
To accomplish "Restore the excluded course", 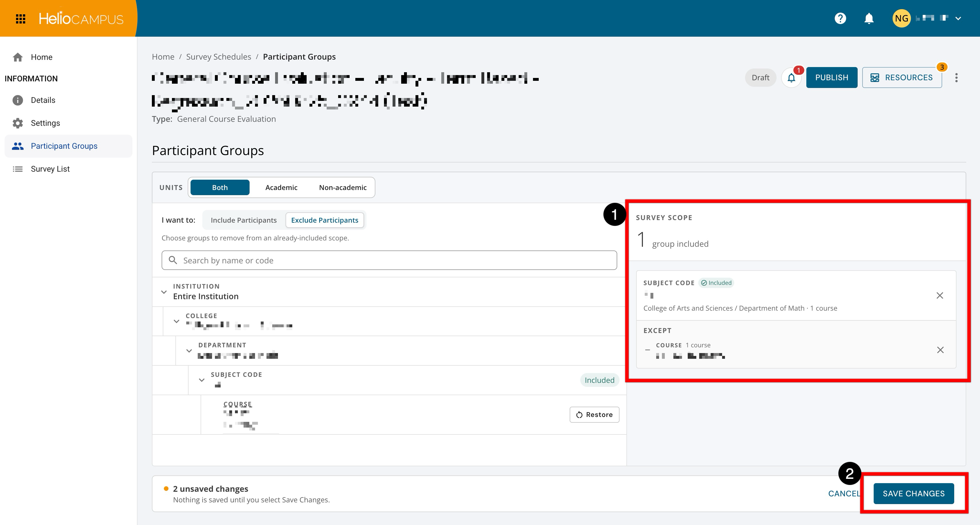I will coord(594,415).
